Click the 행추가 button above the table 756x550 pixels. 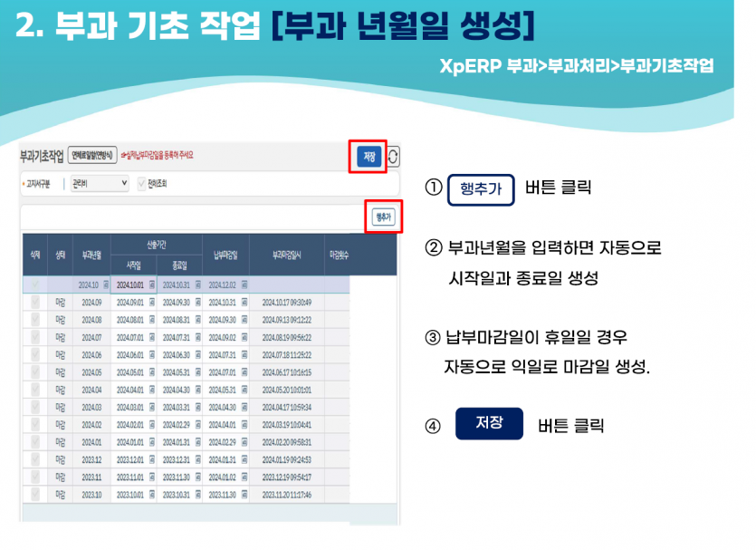tap(382, 217)
